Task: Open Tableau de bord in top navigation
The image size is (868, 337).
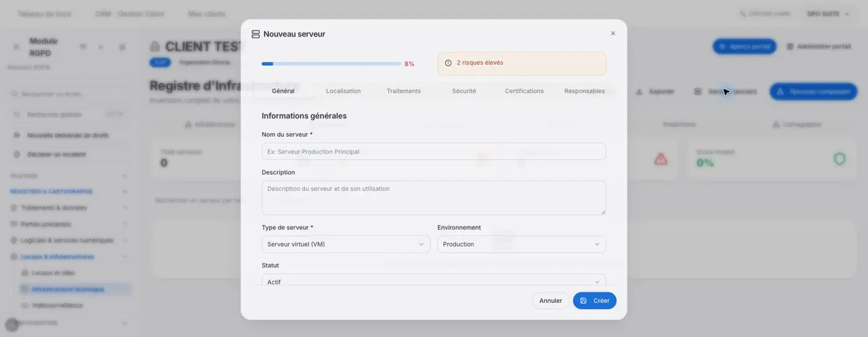Action: [x=44, y=14]
